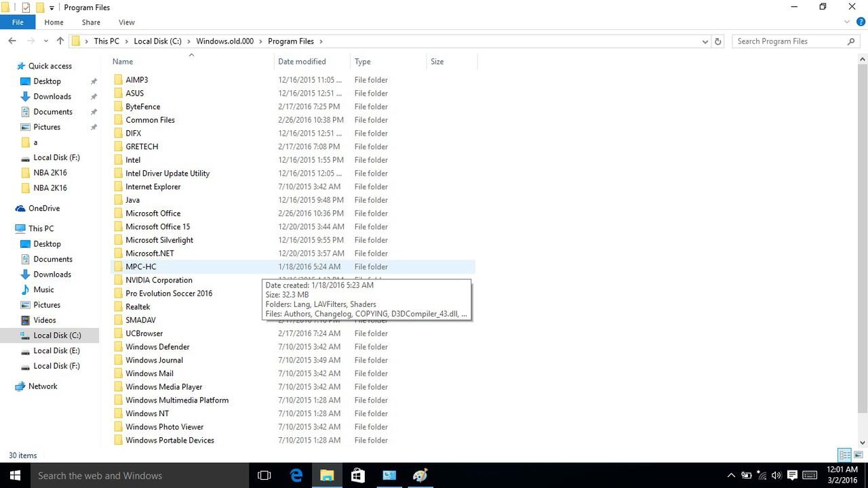Open Task View from taskbar

pos(264,475)
